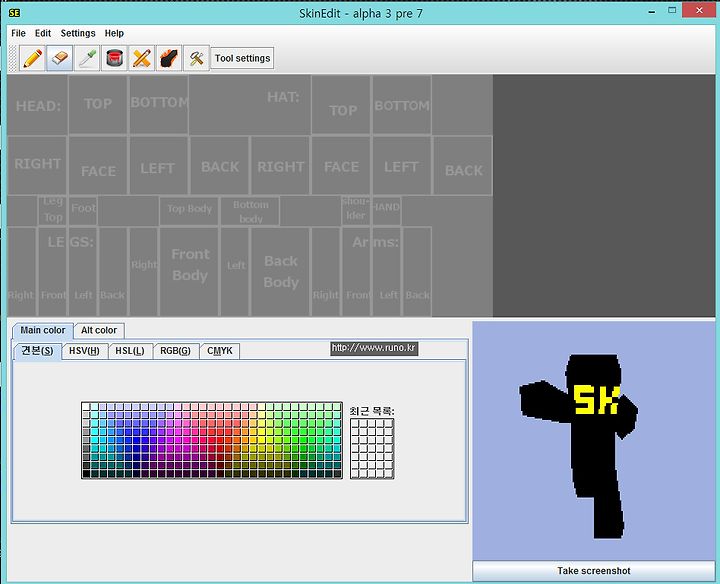Activate the red Paint Bucket fill tool

(x=114, y=58)
